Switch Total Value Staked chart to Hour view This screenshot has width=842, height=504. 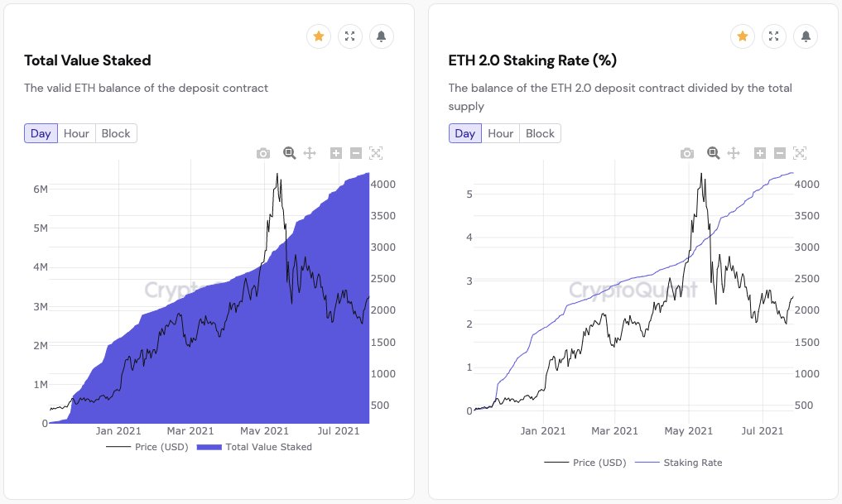(x=78, y=133)
